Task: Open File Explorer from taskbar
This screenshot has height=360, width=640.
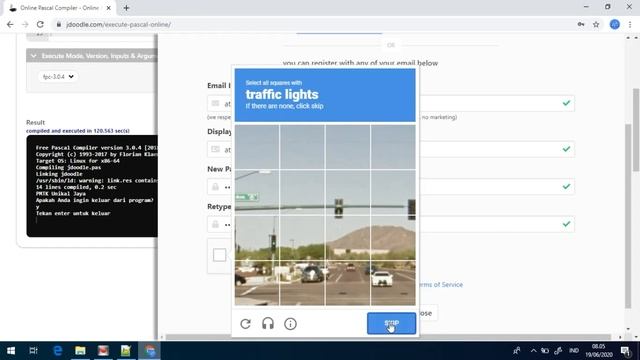Action: pyautogui.click(x=80, y=351)
